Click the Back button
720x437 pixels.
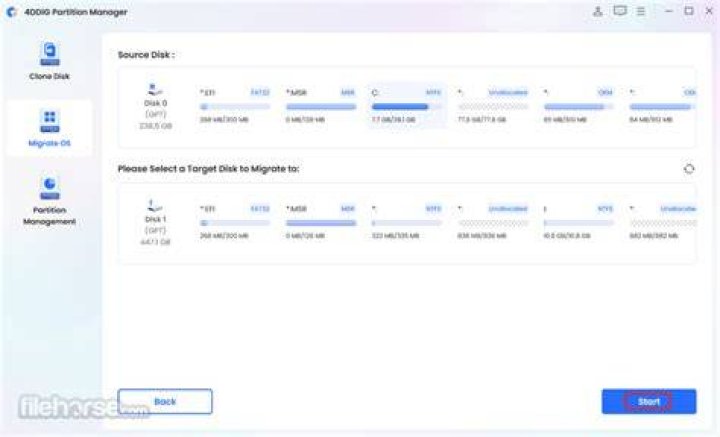click(165, 402)
